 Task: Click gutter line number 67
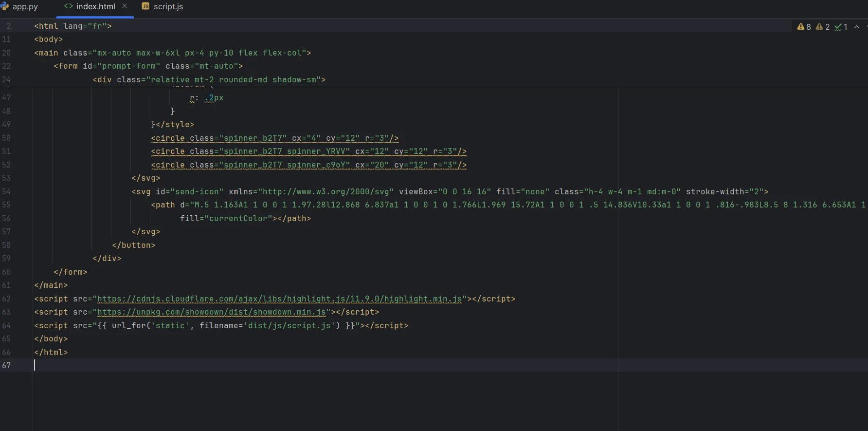pos(6,366)
